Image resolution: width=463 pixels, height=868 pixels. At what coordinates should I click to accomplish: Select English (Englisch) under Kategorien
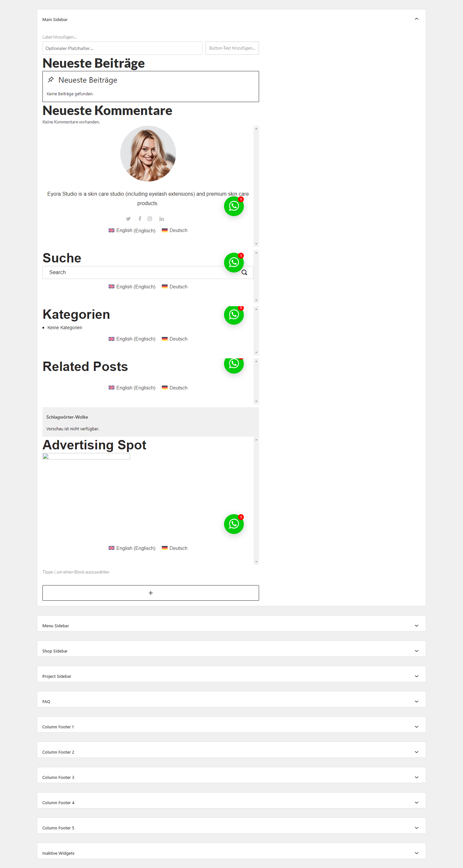coord(132,339)
